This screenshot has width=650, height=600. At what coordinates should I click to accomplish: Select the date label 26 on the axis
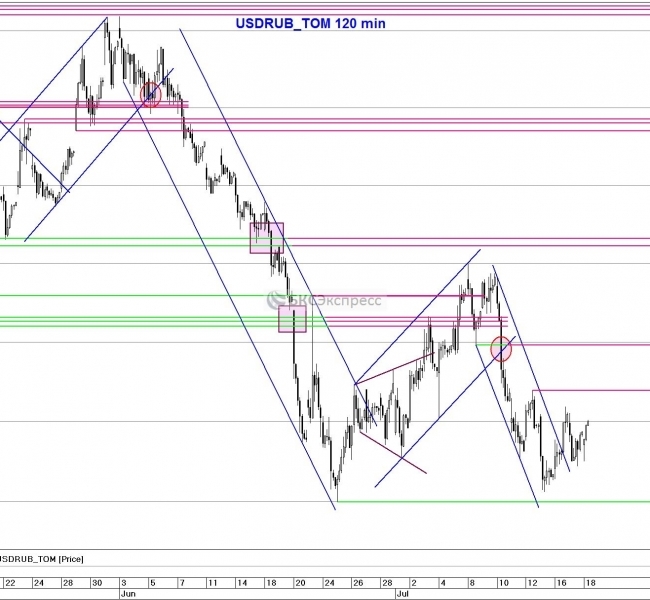click(x=358, y=583)
